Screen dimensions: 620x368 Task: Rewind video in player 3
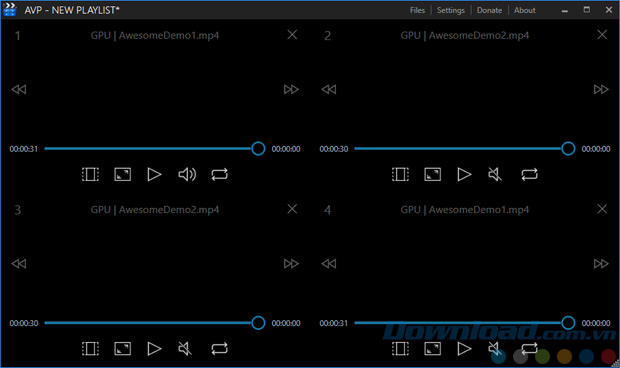click(x=19, y=264)
